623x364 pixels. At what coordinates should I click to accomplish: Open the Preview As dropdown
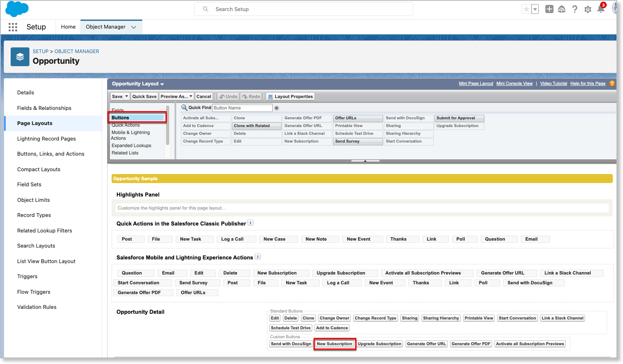[x=177, y=96]
